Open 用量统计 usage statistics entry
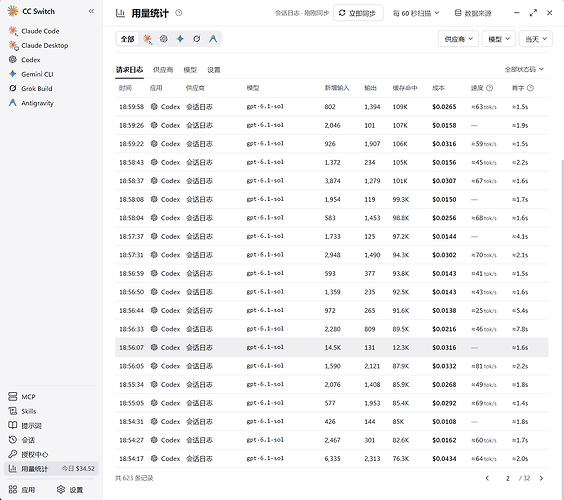This screenshot has width=564, height=500. pos(51,469)
